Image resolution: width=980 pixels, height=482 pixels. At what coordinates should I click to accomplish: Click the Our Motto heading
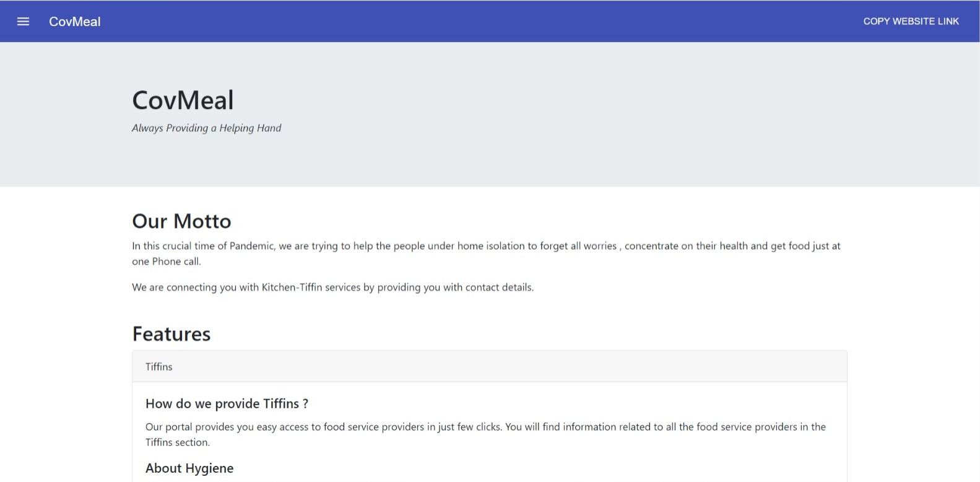181,221
